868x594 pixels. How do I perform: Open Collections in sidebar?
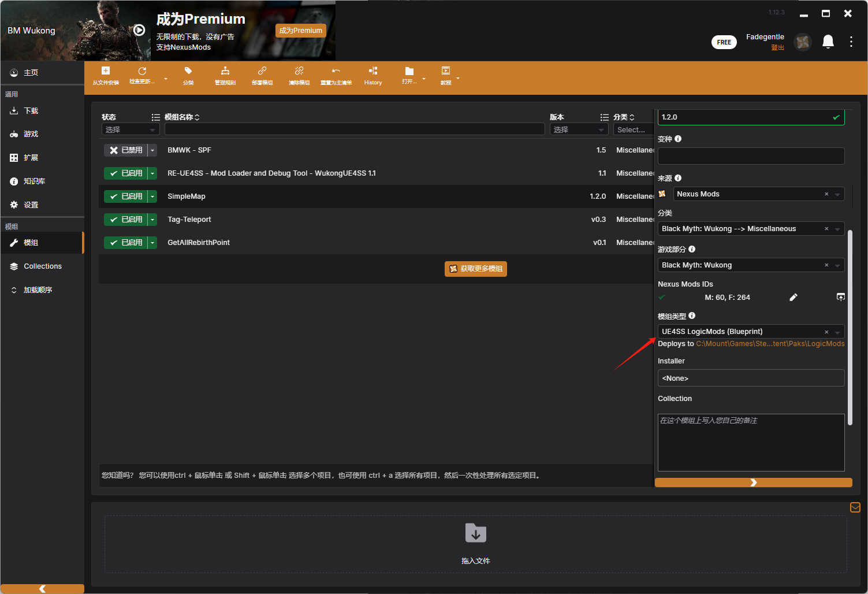pos(42,266)
